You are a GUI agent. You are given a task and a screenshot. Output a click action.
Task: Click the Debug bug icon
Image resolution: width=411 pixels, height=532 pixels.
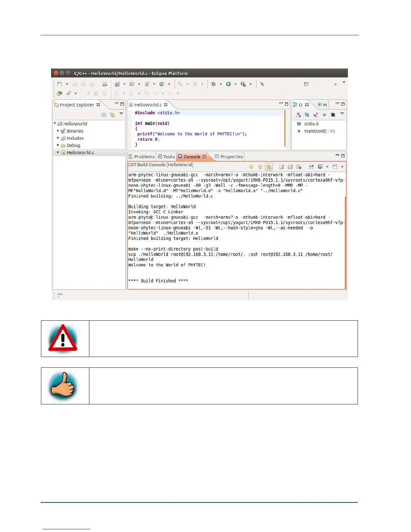point(214,84)
